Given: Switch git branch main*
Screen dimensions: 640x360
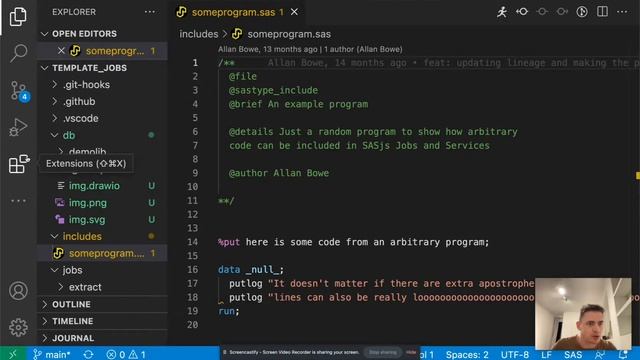Looking at the screenshot, I should 51,354.
